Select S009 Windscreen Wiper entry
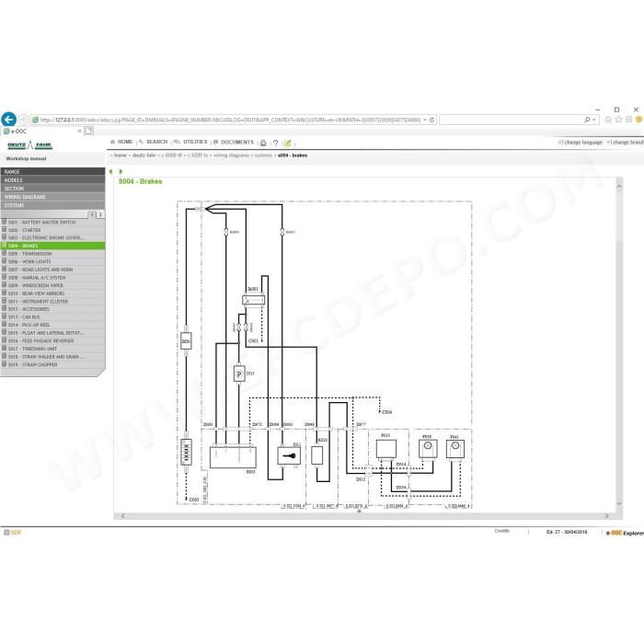The width and height of the screenshot is (644, 644). click(52, 285)
